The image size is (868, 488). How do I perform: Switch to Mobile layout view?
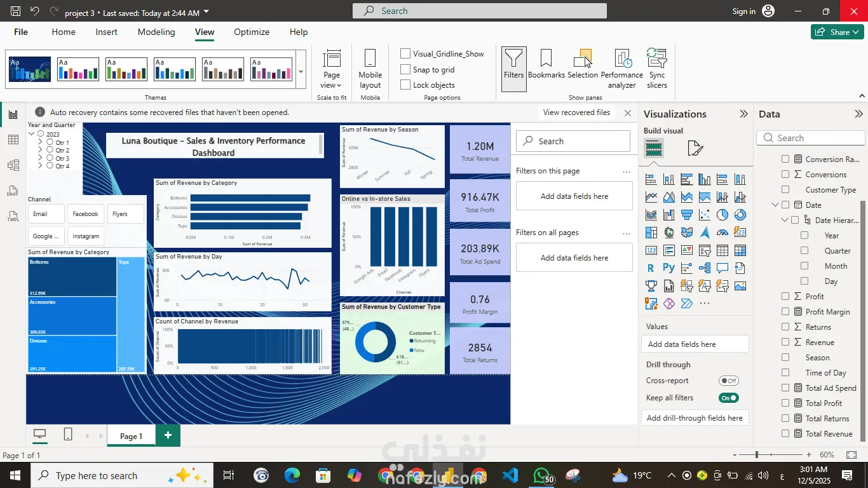point(370,69)
